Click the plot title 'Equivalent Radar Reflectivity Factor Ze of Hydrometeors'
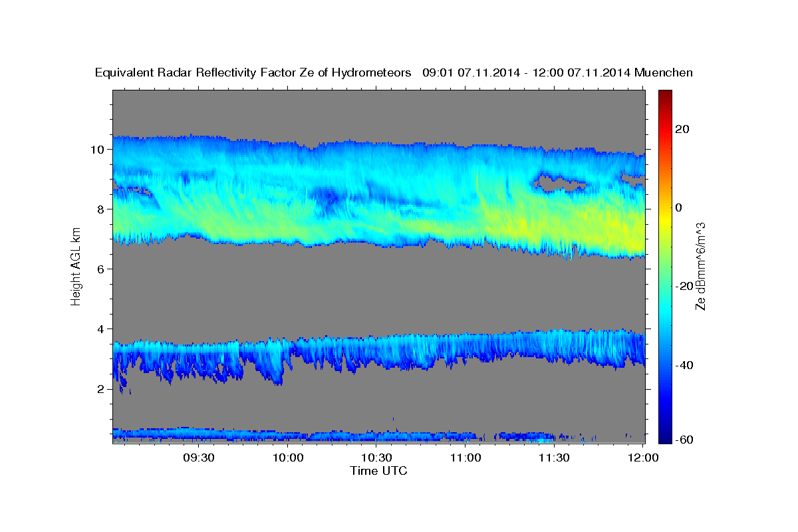The height and width of the screenshot is (532, 798). (253, 73)
